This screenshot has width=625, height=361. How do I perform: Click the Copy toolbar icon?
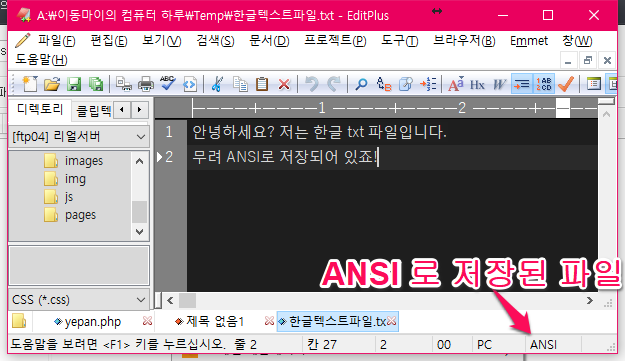coord(240,84)
